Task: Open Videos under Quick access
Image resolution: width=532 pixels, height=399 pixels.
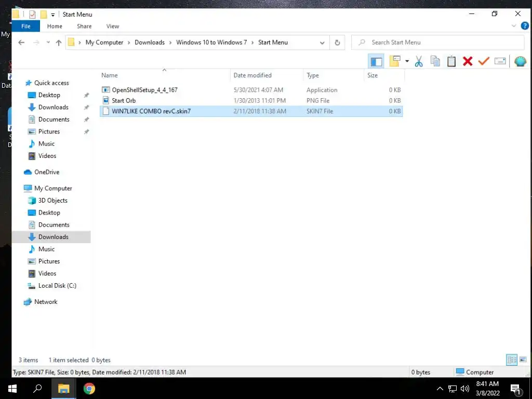Action: coord(47,156)
